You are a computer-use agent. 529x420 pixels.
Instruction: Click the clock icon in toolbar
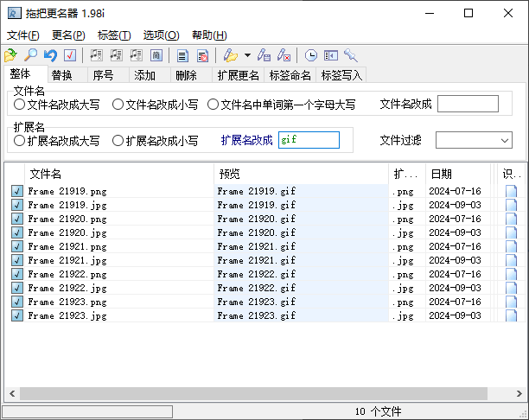pyautogui.click(x=311, y=55)
